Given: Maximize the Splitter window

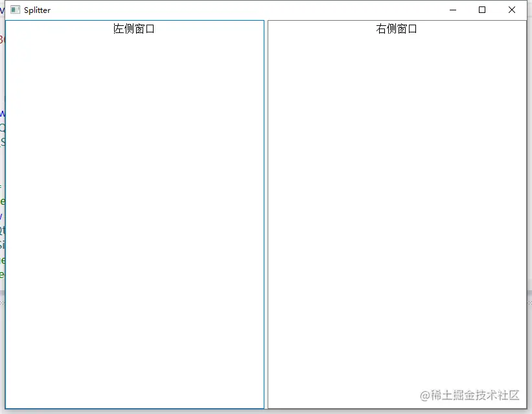Looking at the screenshot, I should click(x=481, y=10).
